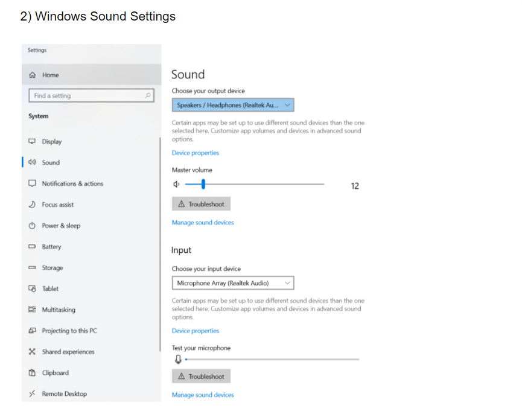This screenshot has height=420, width=522.
Task: Click the Focus assist moon icon
Action: pyautogui.click(x=33, y=205)
